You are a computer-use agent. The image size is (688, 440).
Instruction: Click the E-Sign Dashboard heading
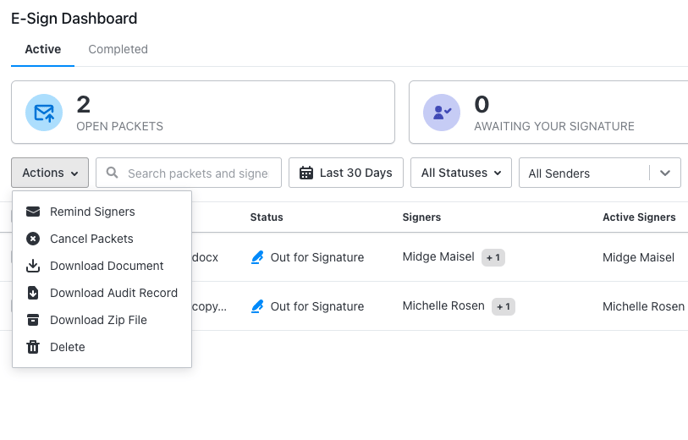(74, 18)
